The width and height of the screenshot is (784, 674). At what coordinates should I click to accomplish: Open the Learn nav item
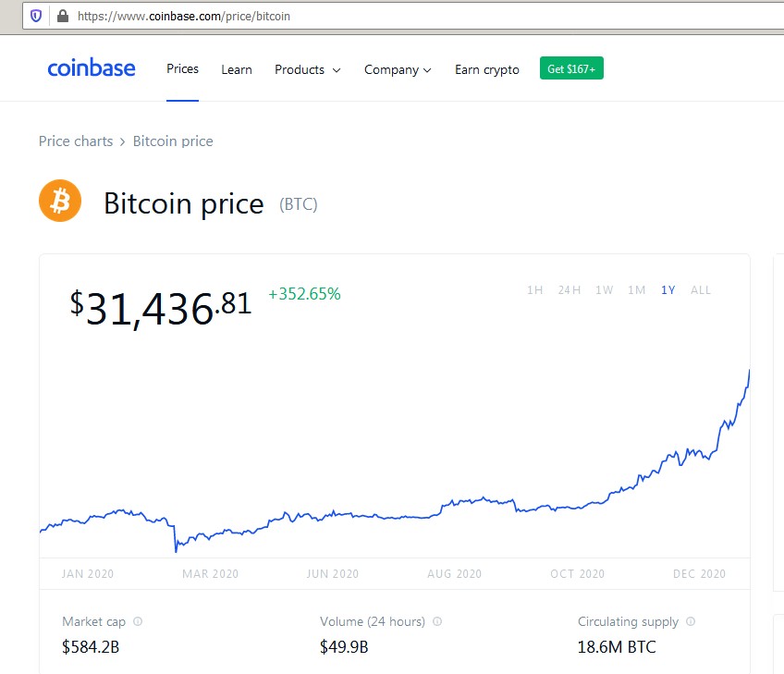tap(237, 69)
